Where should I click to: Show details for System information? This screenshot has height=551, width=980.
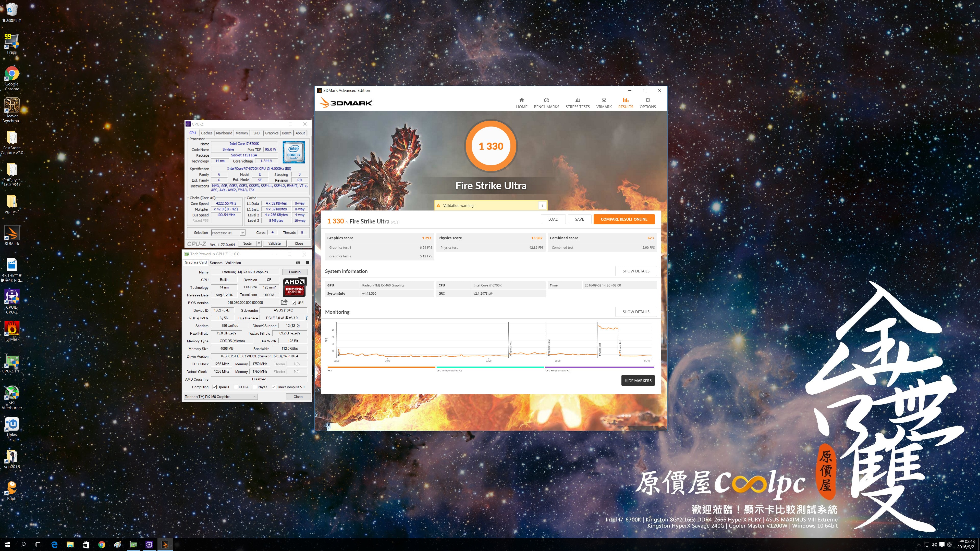pos(636,271)
